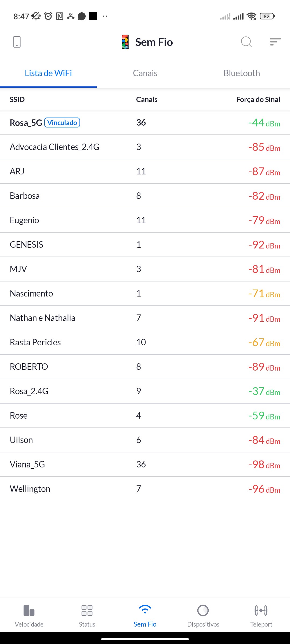
Task: Sort by Força do Sinal header
Action: [258, 100]
